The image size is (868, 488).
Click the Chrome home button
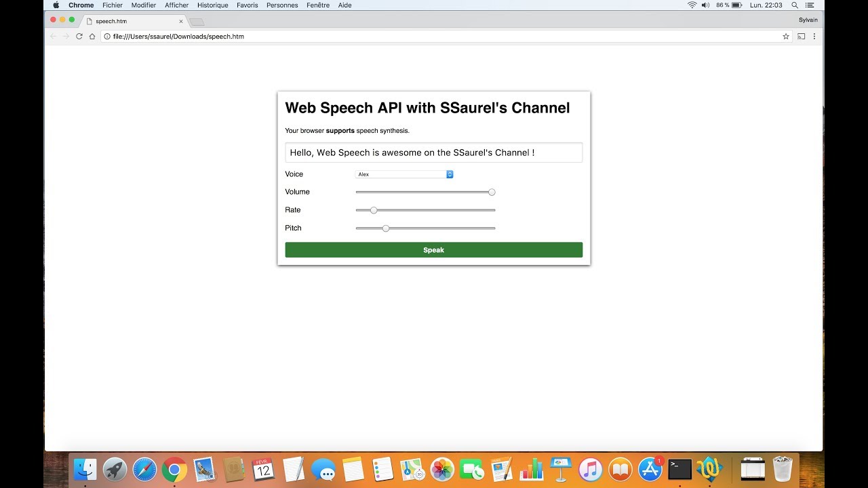[x=92, y=36]
